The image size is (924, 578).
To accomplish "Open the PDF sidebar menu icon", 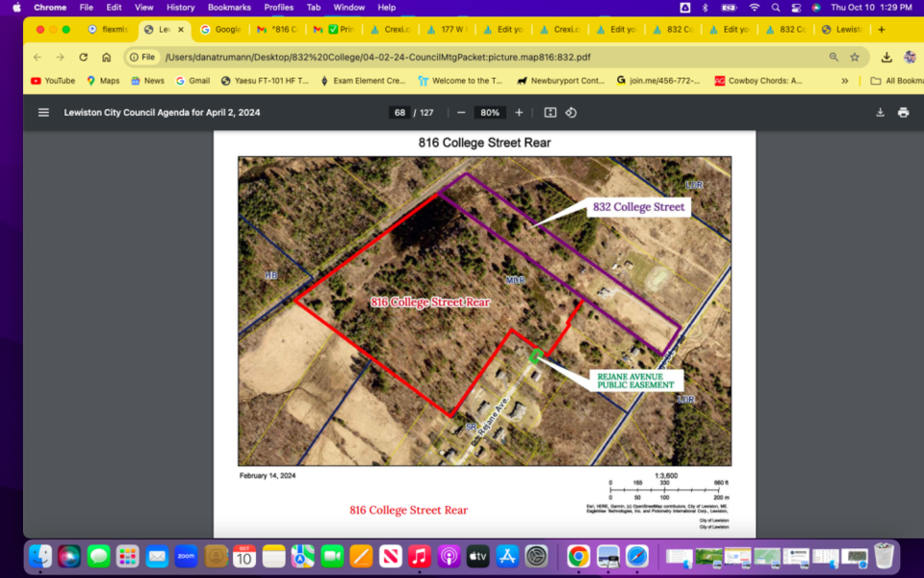I will 43,113.
